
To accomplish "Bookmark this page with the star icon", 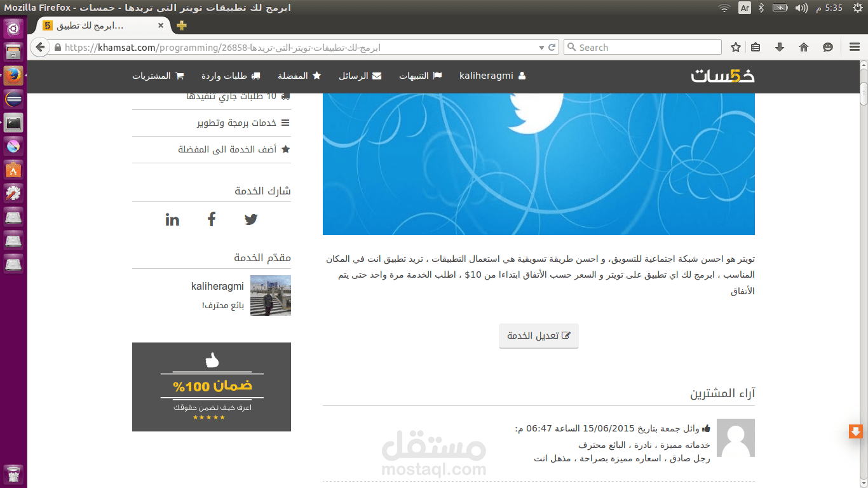I will click(x=736, y=47).
